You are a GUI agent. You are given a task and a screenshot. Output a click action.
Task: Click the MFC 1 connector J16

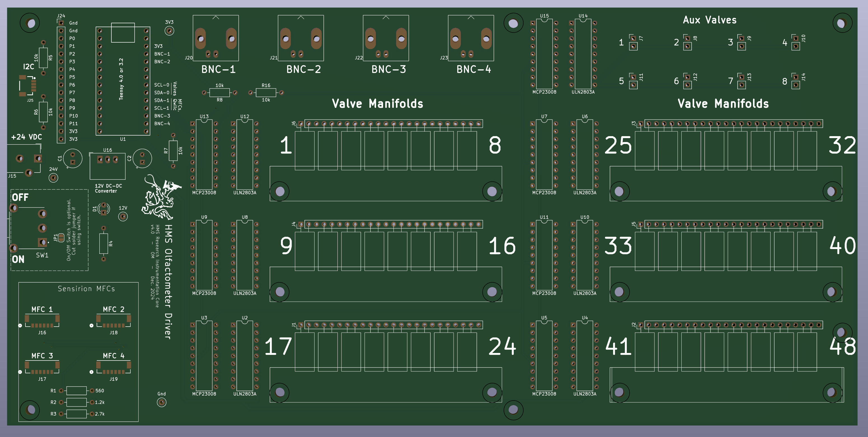(42, 321)
